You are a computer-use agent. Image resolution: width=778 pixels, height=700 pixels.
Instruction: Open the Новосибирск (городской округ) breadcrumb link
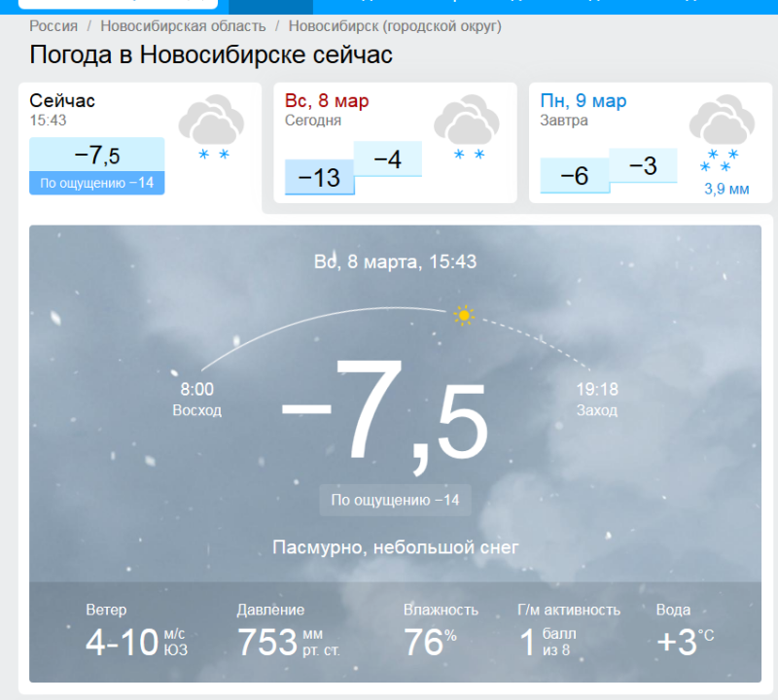[x=395, y=26]
